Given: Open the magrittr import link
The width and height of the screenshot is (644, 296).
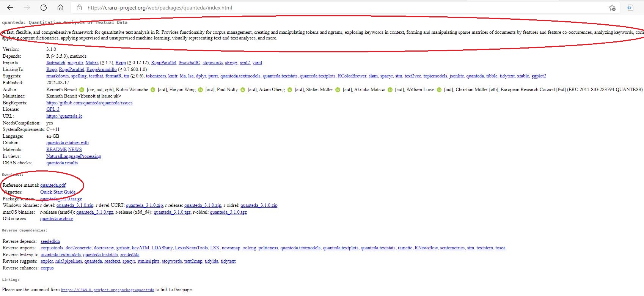Looking at the screenshot, I should click(x=75, y=63).
